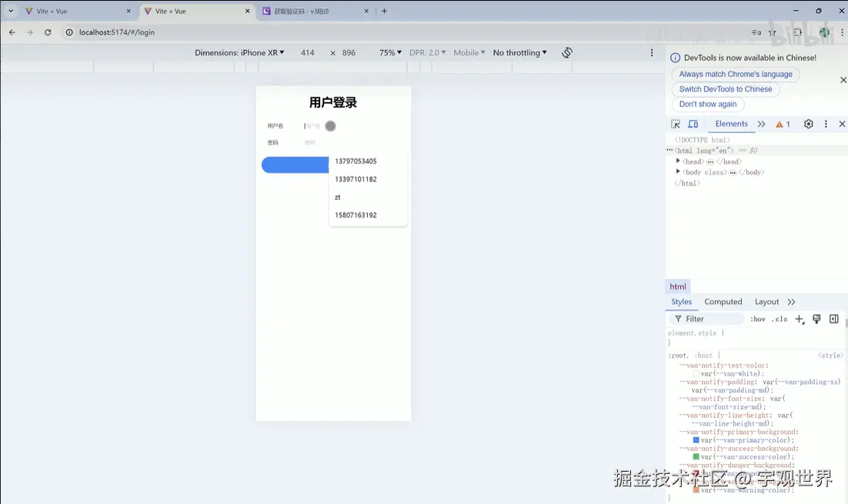The height and width of the screenshot is (504, 848).
Task: Toggle the computed styles sidebar icon
Action: pos(834,319)
